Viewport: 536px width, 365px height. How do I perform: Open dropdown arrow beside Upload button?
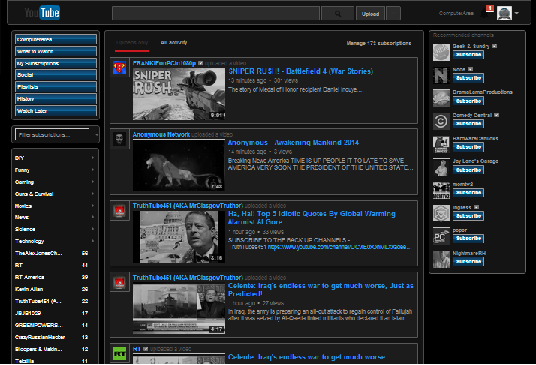point(393,14)
